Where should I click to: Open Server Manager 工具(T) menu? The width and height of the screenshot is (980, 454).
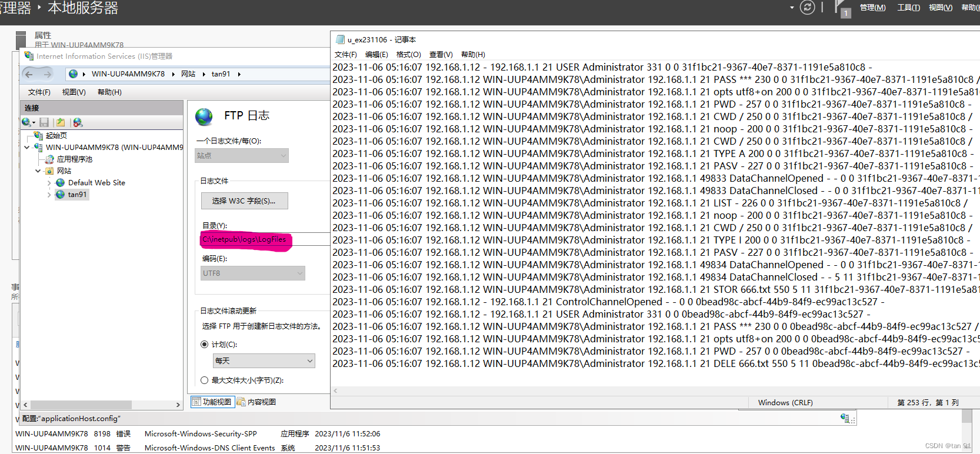coord(909,8)
